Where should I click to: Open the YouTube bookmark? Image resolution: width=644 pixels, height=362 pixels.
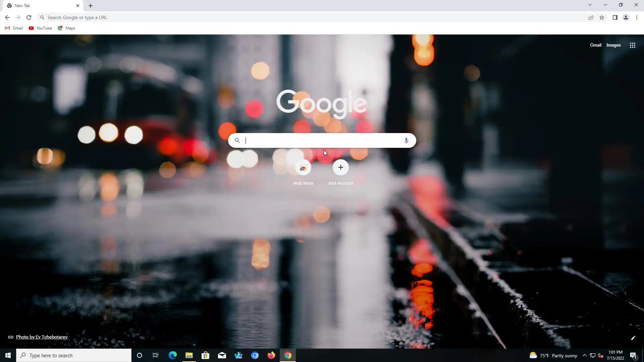coord(40,28)
